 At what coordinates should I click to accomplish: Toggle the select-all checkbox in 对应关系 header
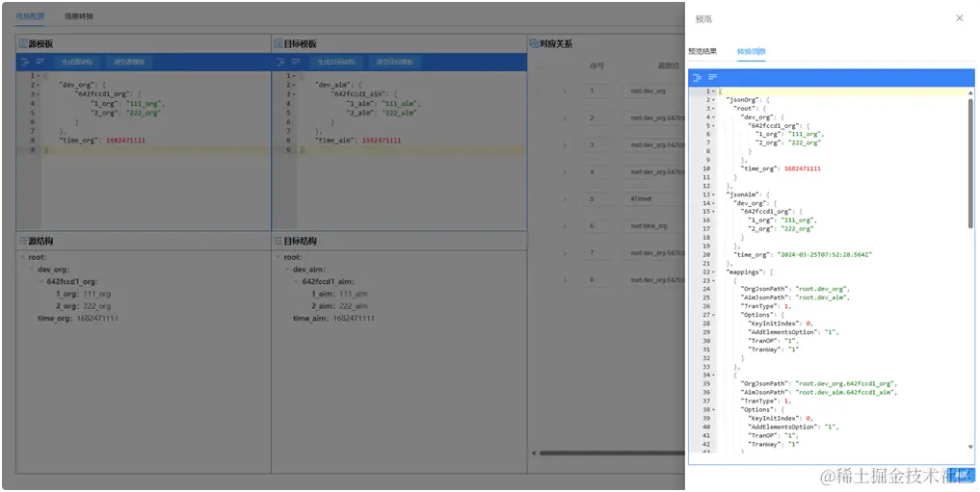point(539,65)
